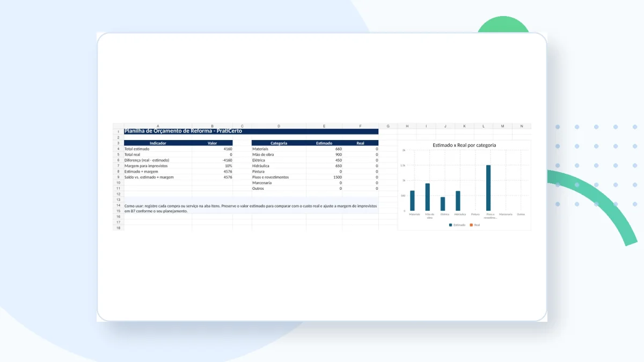Select the Real legend color square

coord(471,225)
